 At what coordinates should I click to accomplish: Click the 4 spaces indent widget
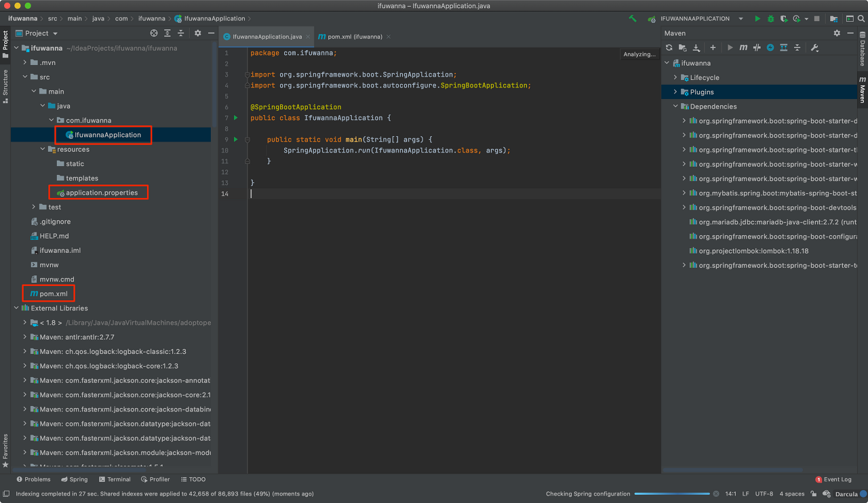(x=792, y=494)
